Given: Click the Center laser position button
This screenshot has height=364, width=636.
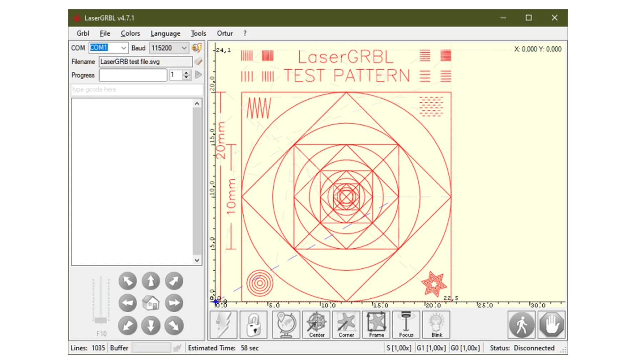Looking at the screenshot, I should click(317, 324).
